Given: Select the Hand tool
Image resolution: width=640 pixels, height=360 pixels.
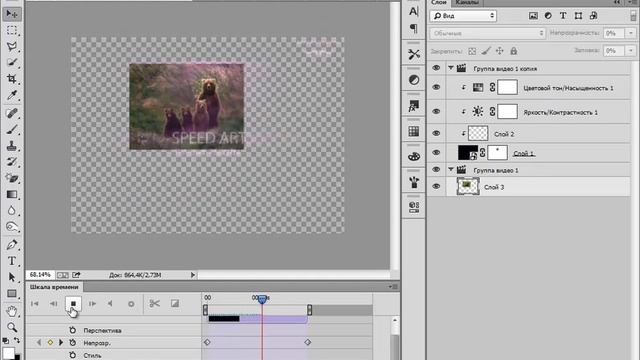Looking at the screenshot, I should 12,311.
